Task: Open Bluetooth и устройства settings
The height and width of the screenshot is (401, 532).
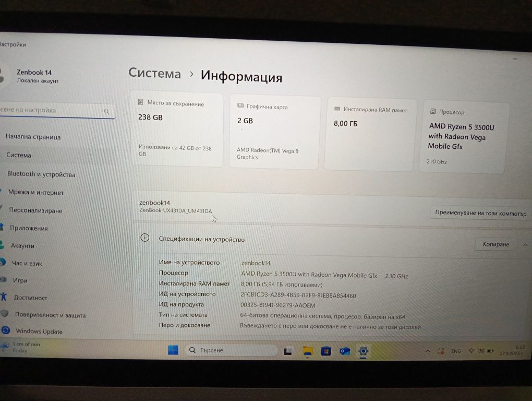Action: [41, 174]
